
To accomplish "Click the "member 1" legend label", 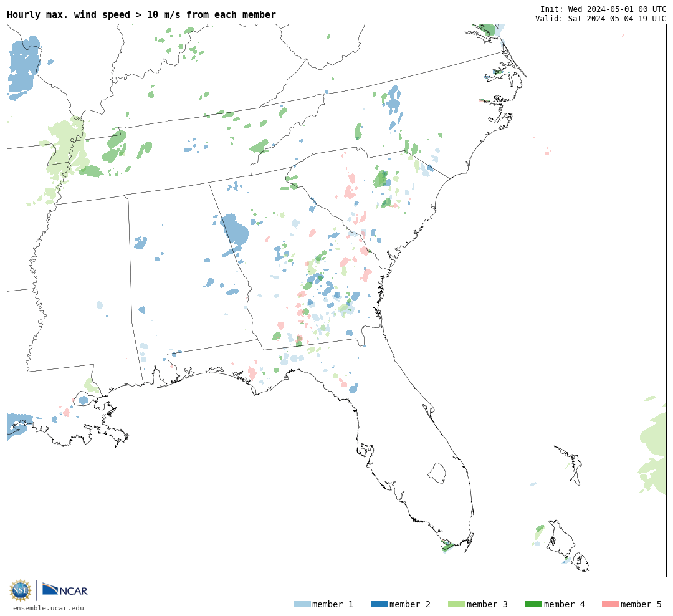I will click(333, 604).
